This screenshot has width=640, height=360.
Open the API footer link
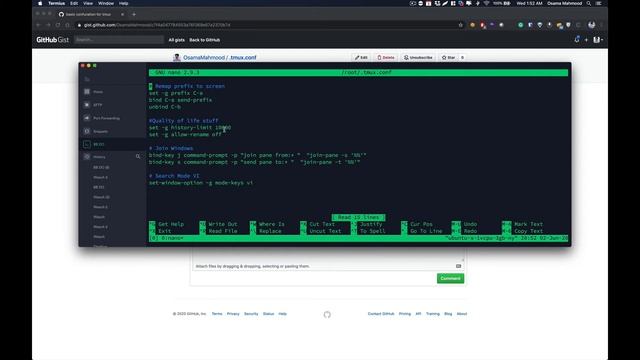(418, 314)
